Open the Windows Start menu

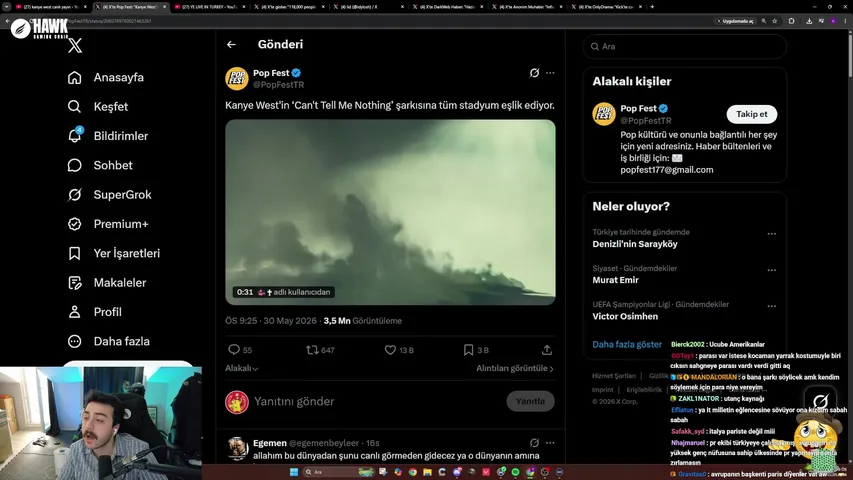tap(294, 472)
